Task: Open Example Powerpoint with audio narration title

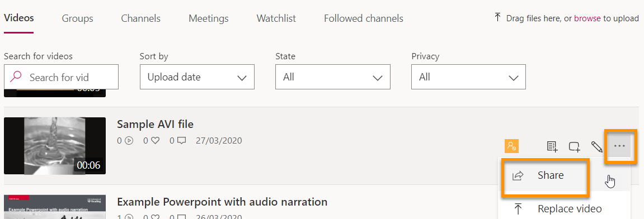Action: [x=222, y=202]
